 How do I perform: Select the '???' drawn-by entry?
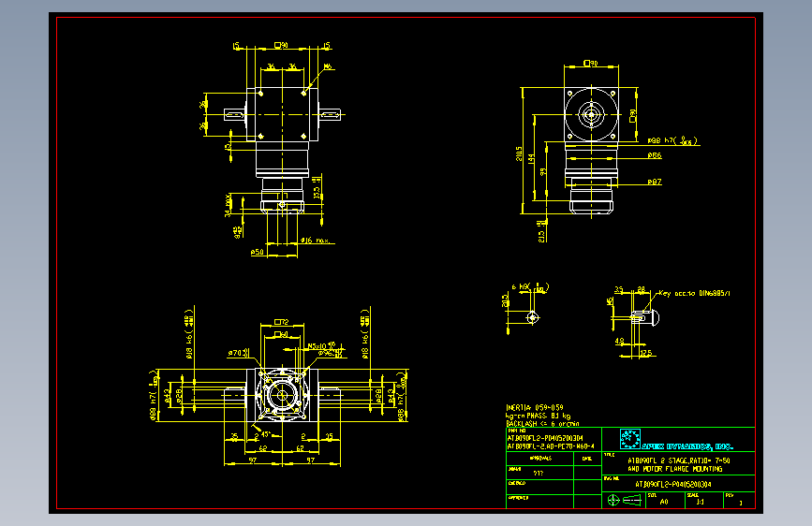(538, 474)
